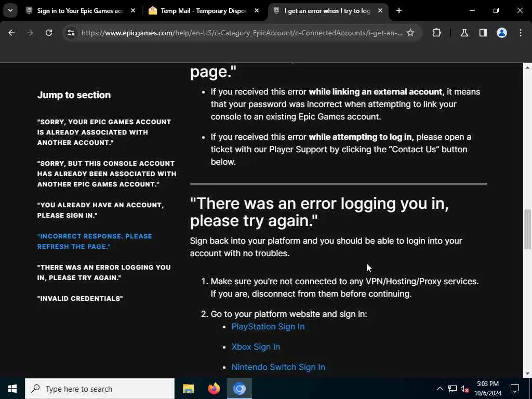Click the muted volume tray icon
This screenshot has width=532, height=399.
tap(465, 389)
